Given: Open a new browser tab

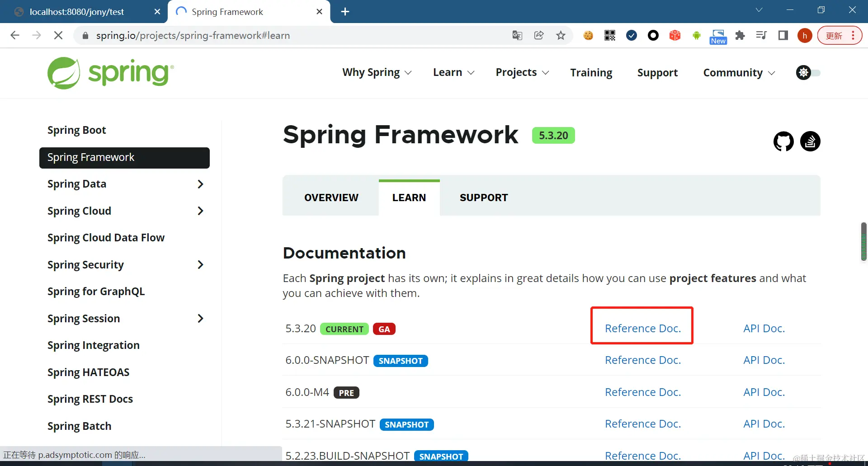Looking at the screenshot, I should click(345, 12).
